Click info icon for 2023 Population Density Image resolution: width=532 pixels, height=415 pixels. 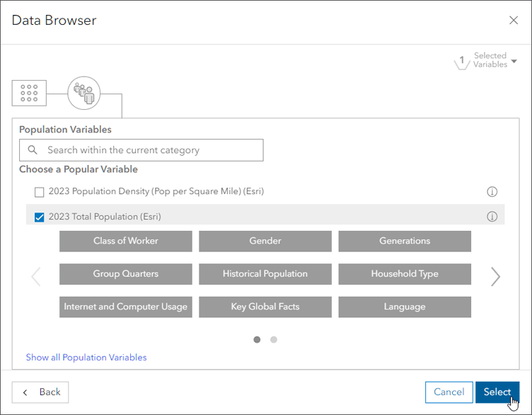(492, 192)
